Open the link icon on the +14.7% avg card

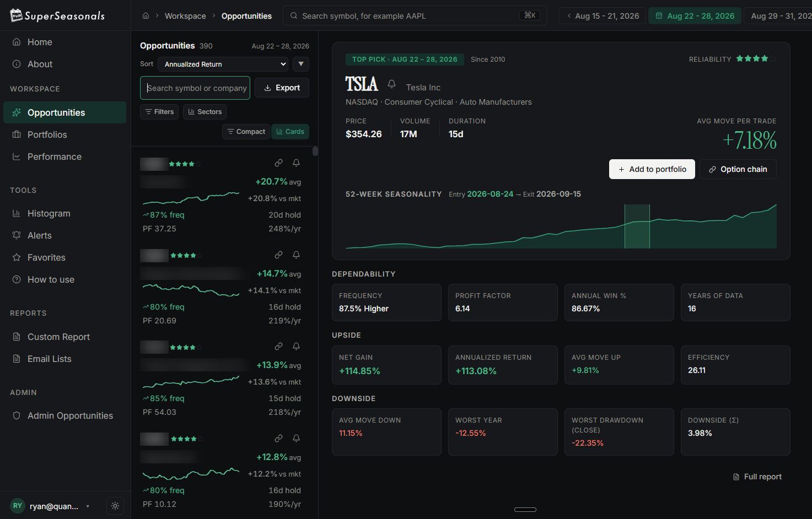pyautogui.click(x=279, y=255)
